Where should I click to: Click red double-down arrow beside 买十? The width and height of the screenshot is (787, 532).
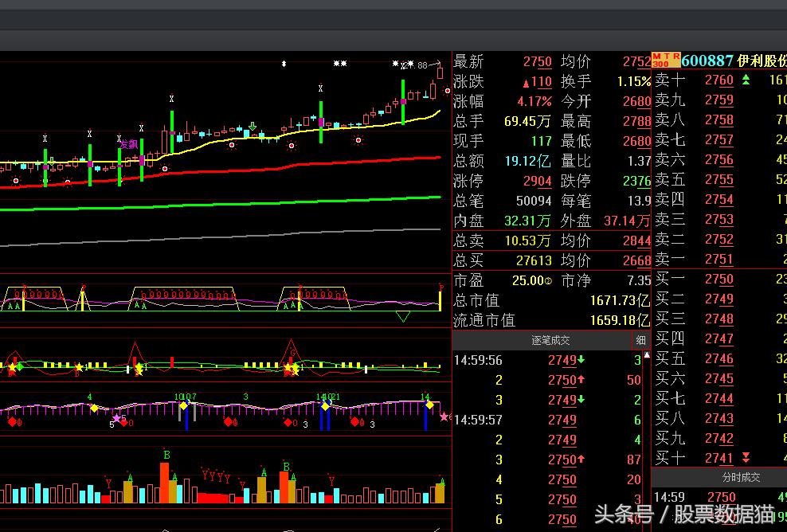click(746, 457)
